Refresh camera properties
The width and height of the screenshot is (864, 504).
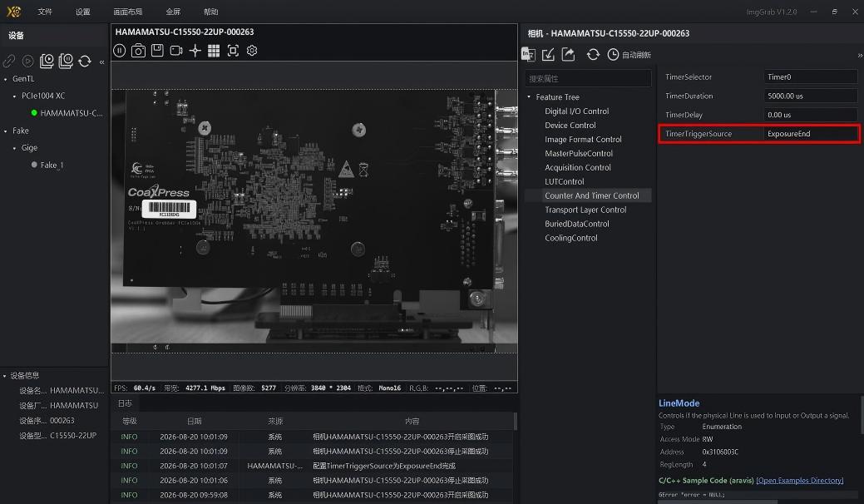593,55
